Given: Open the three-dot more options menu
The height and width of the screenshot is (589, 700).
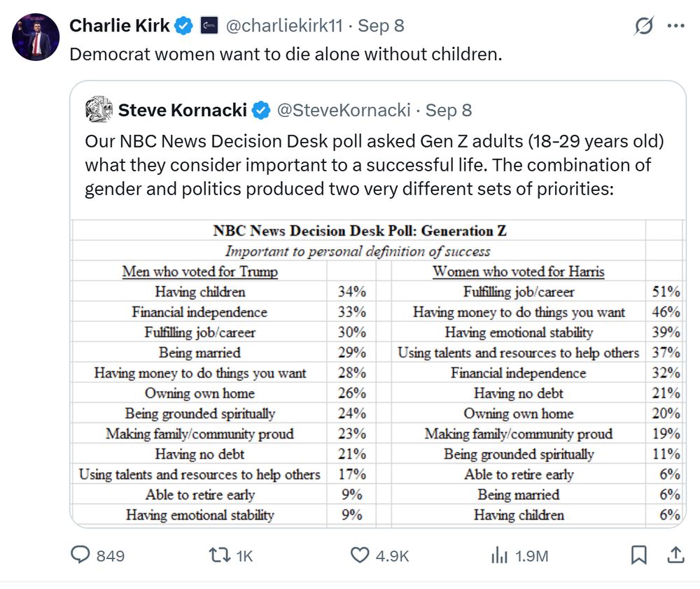Looking at the screenshot, I should pos(675,27).
